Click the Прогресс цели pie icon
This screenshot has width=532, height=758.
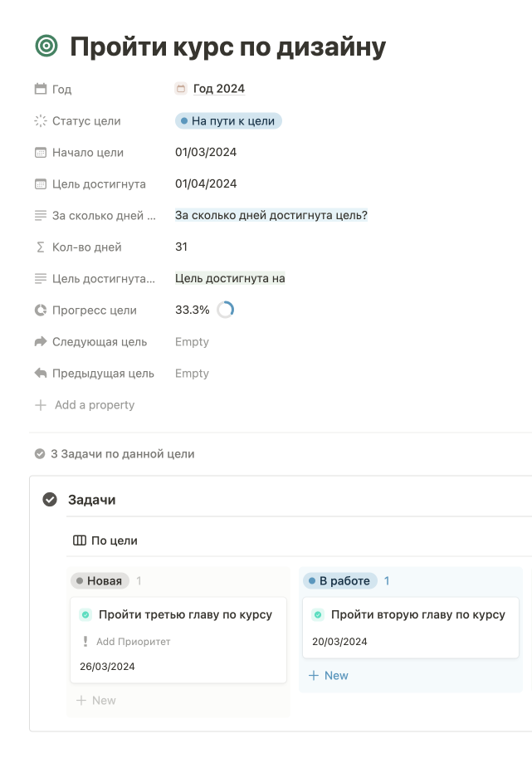(41, 311)
